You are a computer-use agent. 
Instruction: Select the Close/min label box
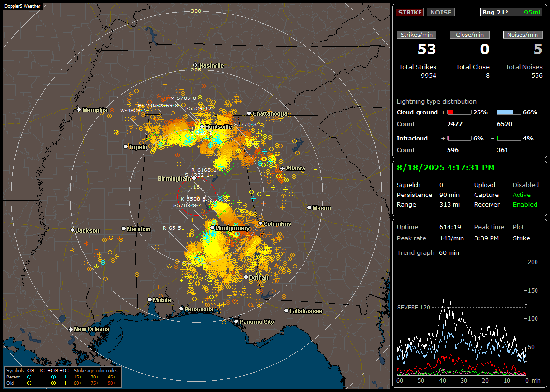tap(470, 35)
